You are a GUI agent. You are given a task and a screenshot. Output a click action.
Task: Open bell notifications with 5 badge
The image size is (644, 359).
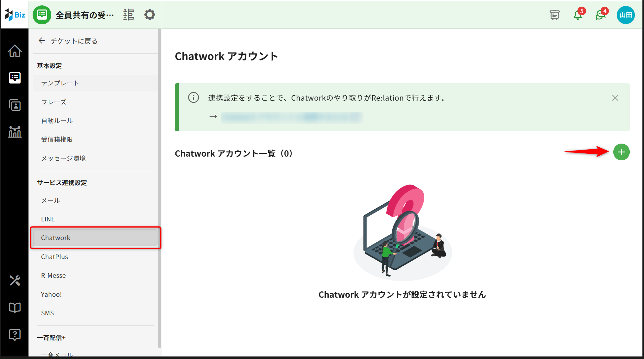(578, 15)
